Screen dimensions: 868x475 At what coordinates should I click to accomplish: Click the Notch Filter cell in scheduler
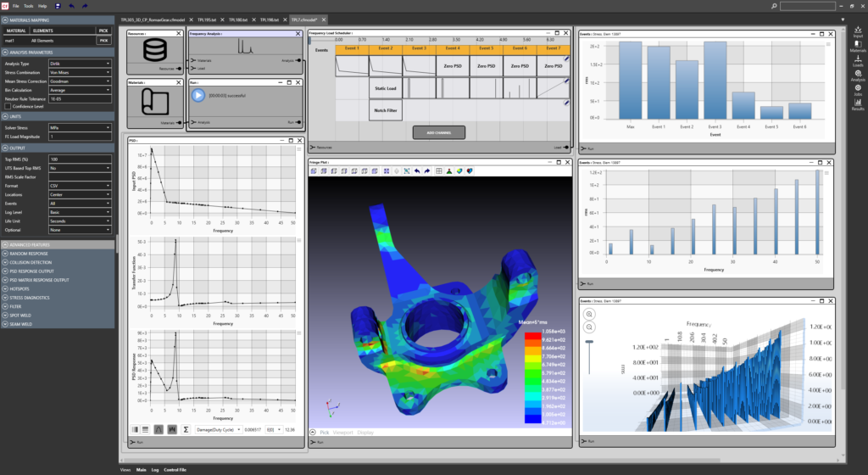tap(386, 110)
